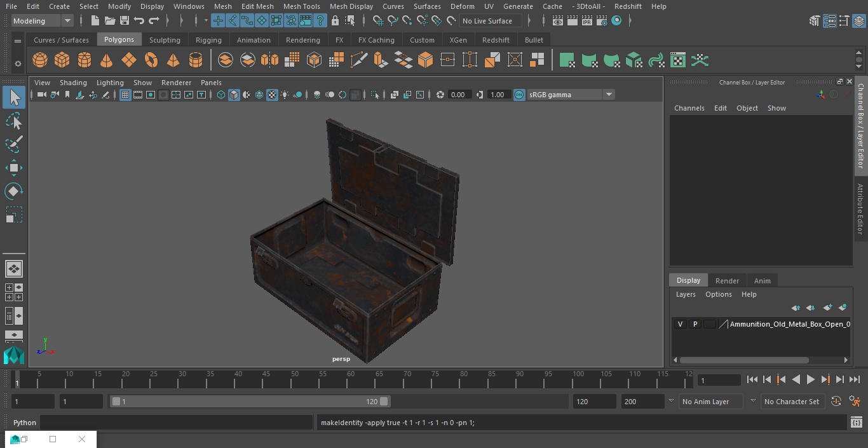Click the time range slider bar
Screen dimensions: 868x448
point(250,402)
